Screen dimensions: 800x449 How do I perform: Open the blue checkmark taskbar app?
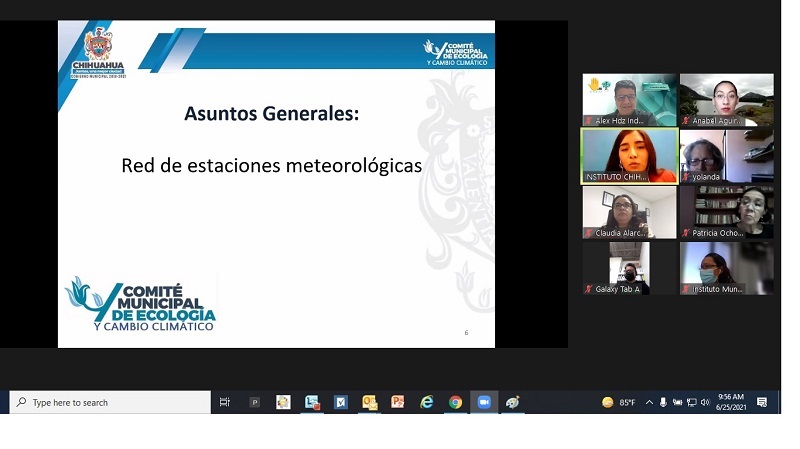pyautogui.click(x=341, y=402)
